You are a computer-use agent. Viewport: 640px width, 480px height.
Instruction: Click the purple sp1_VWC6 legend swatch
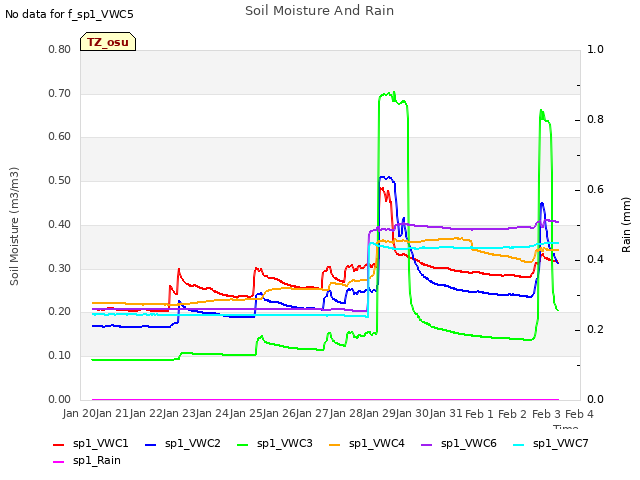(427, 445)
